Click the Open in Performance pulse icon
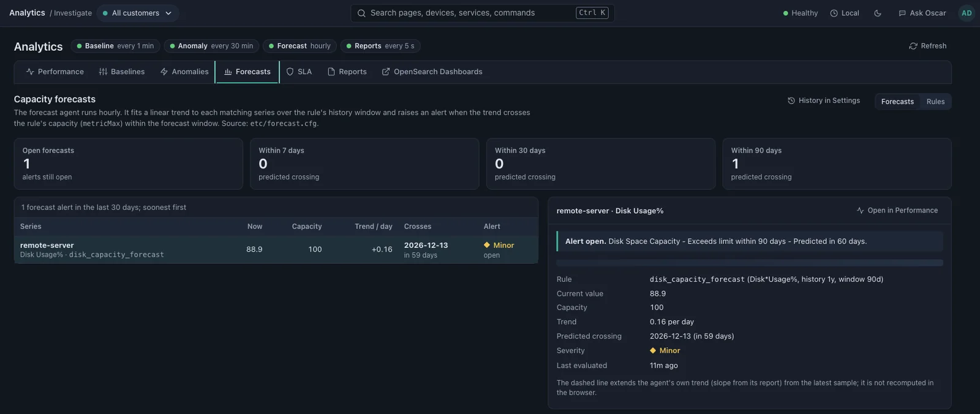Image resolution: width=980 pixels, height=414 pixels. (x=861, y=210)
